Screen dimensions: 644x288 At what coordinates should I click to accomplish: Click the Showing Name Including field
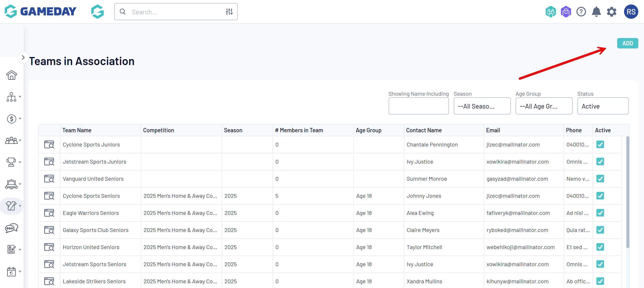click(418, 106)
